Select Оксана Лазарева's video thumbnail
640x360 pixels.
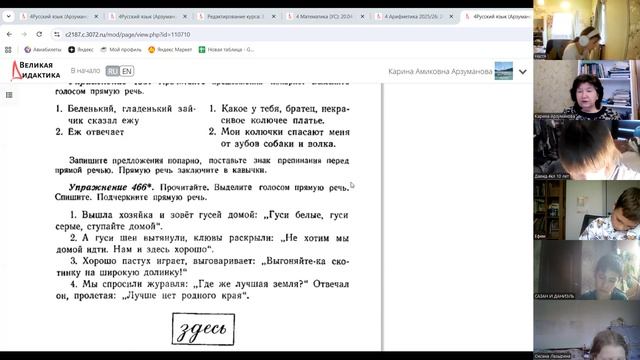pos(587,330)
